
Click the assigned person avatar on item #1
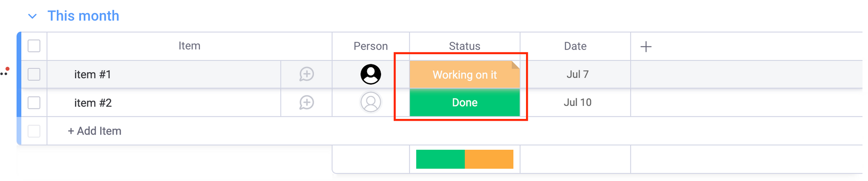click(x=371, y=74)
